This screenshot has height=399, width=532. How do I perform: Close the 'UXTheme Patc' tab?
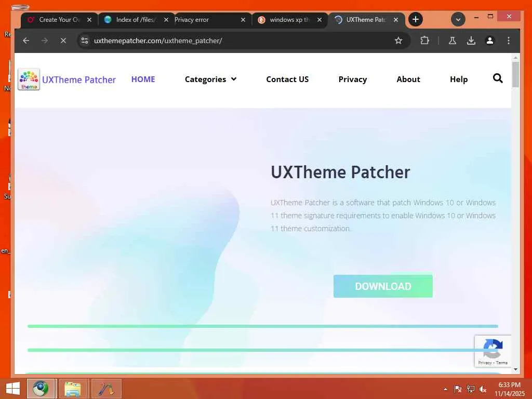click(395, 20)
